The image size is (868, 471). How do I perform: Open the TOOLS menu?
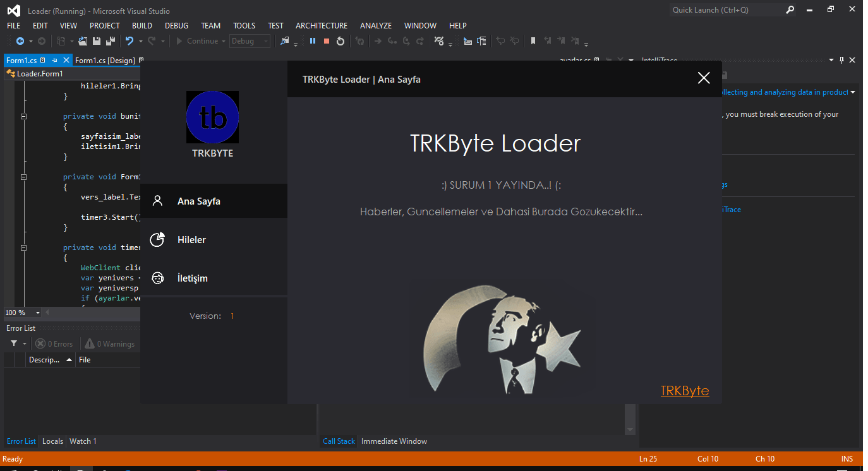coord(244,26)
